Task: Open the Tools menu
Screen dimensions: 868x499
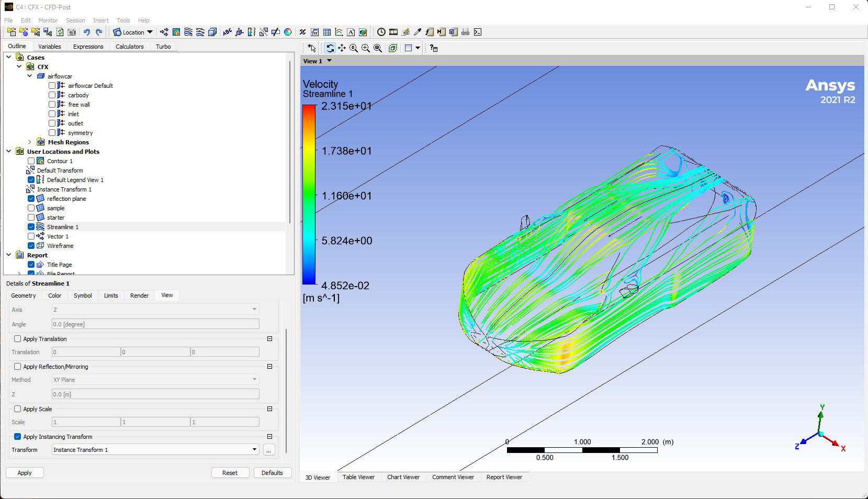Action: point(123,20)
